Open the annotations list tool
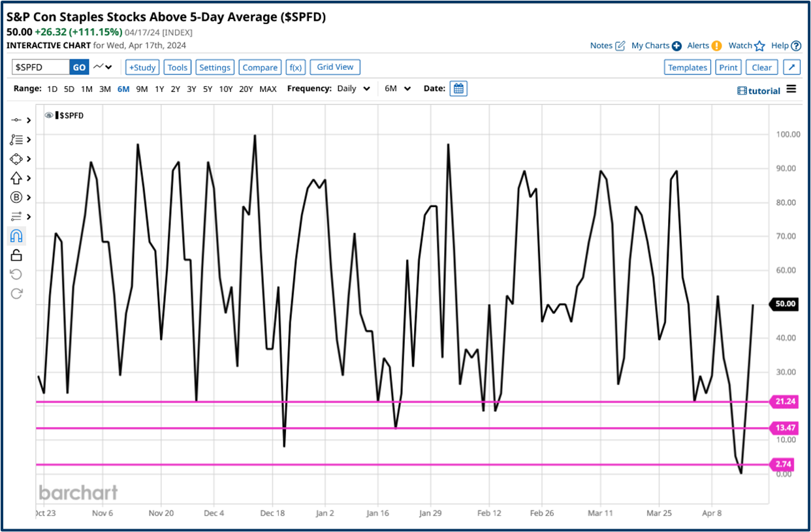The width and height of the screenshot is (811, 532). point(16,139)
